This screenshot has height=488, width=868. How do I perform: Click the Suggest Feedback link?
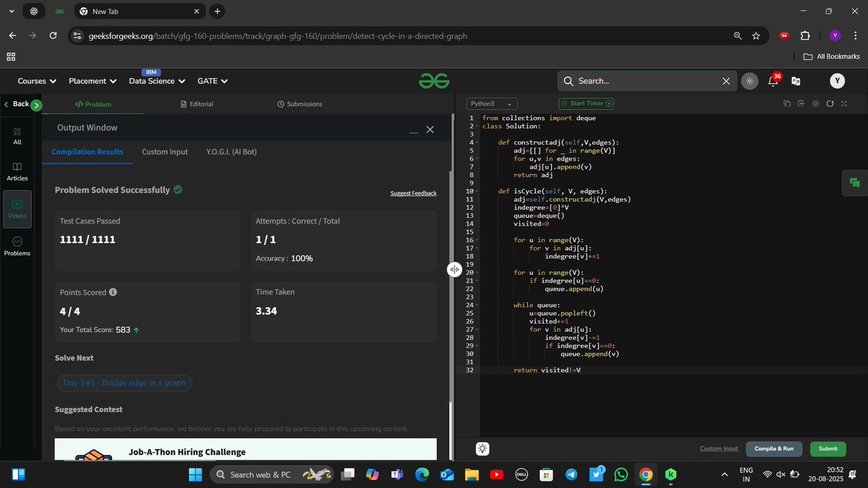point(414,193)
